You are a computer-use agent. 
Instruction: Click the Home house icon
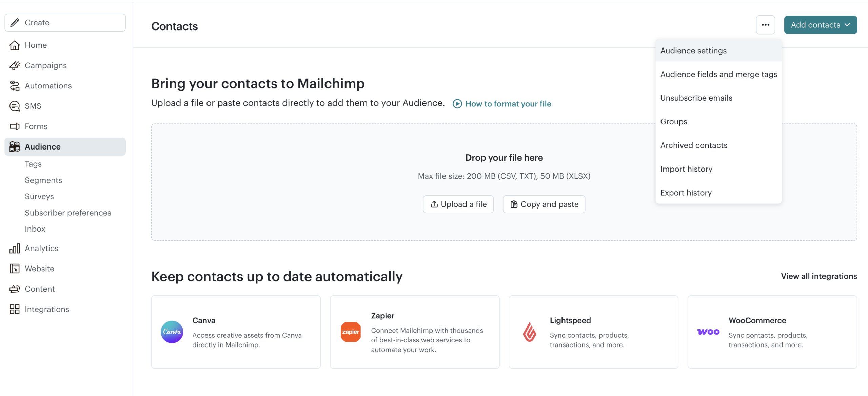coord(15,45)
